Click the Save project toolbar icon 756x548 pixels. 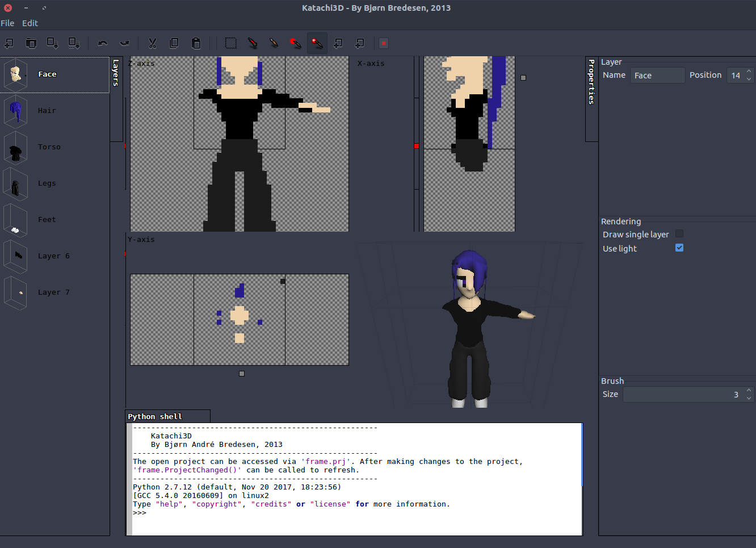pyautogui.click(x=53, y=43)
